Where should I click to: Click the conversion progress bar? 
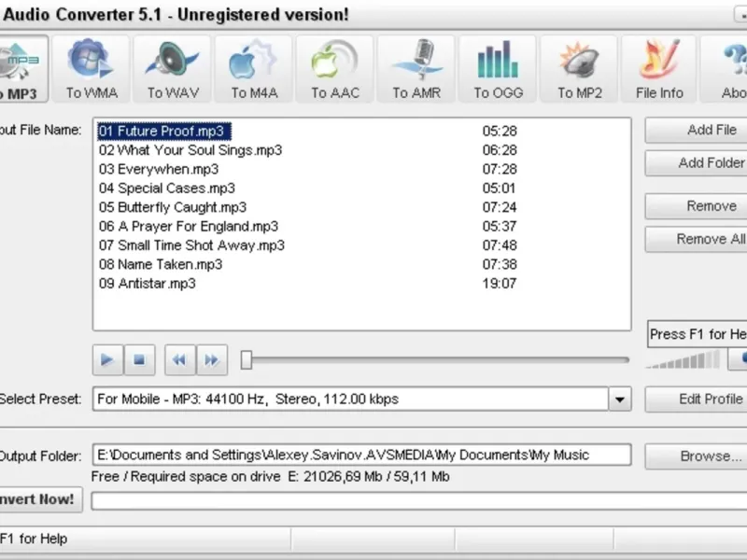(x=419, y=501)
